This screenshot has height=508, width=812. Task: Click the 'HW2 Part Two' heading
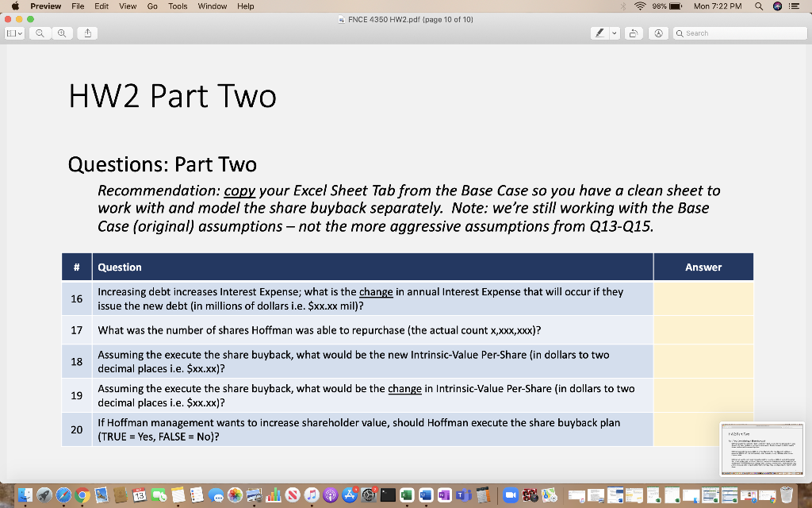[172, 96]
